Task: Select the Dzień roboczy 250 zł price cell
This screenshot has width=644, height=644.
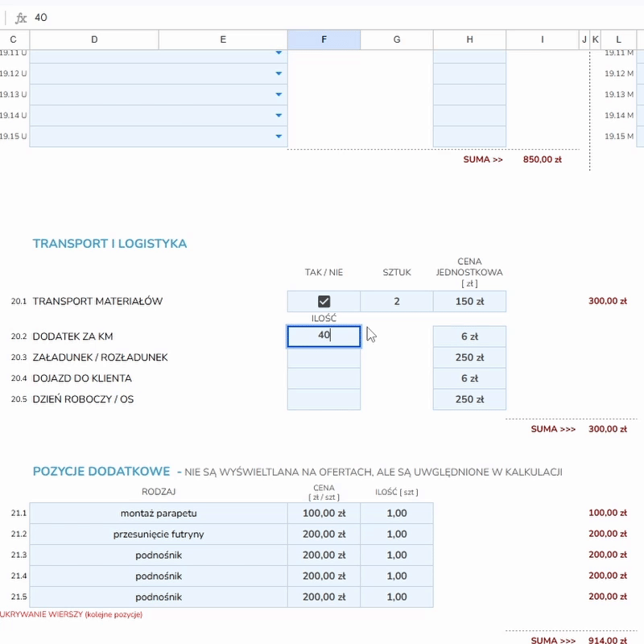Action: 469,399
